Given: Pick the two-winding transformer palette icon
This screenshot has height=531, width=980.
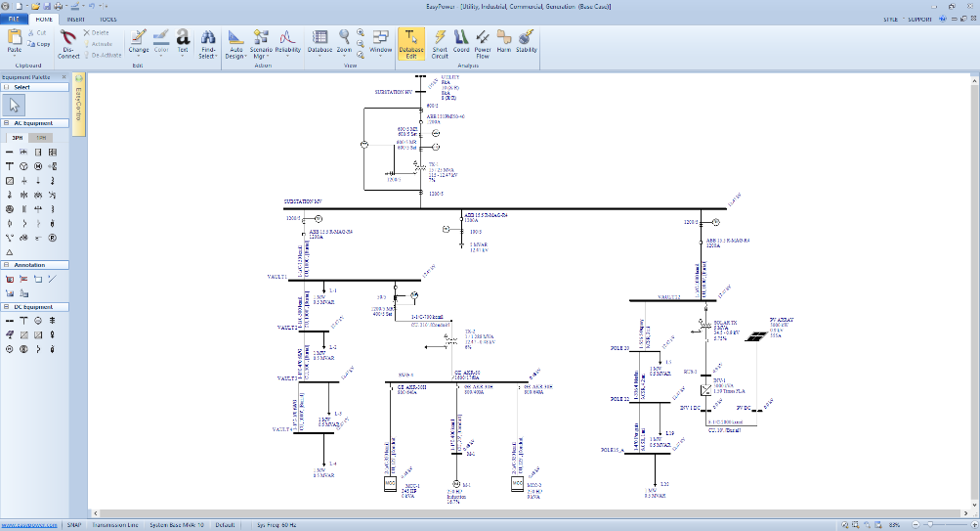Looking at the screenshot, I should coord(23,196).
